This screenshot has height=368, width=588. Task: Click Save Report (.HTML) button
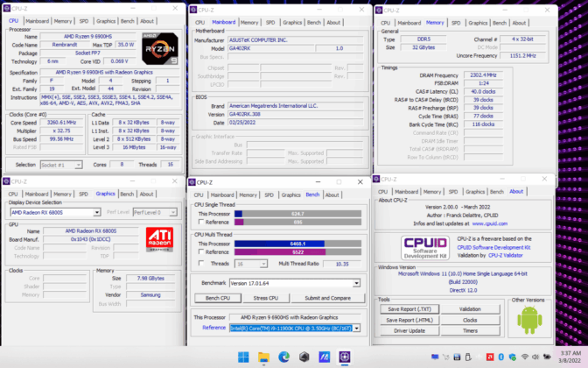pyautogui.click(x=409, y=320)
